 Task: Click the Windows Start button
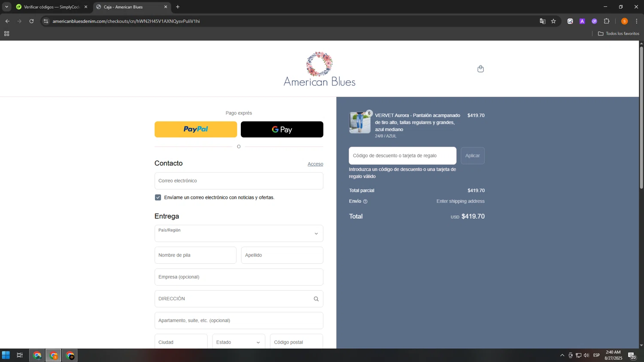[6, 355]
